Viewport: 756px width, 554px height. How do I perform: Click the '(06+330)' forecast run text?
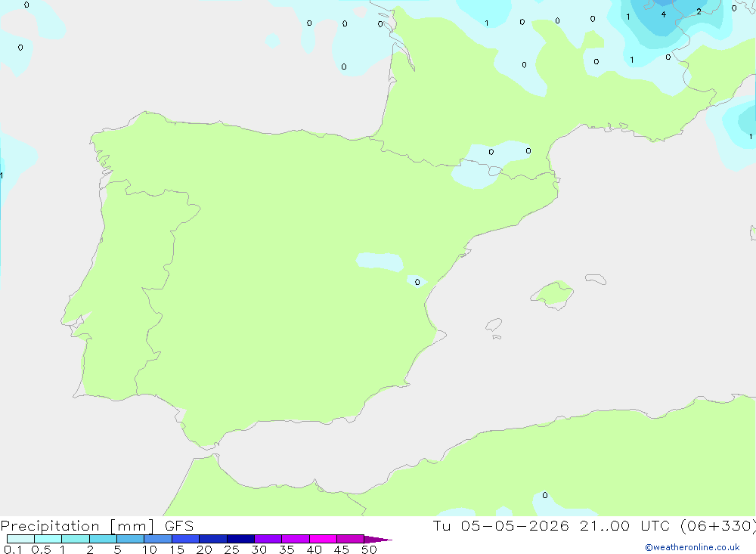[x=718, y=526]
